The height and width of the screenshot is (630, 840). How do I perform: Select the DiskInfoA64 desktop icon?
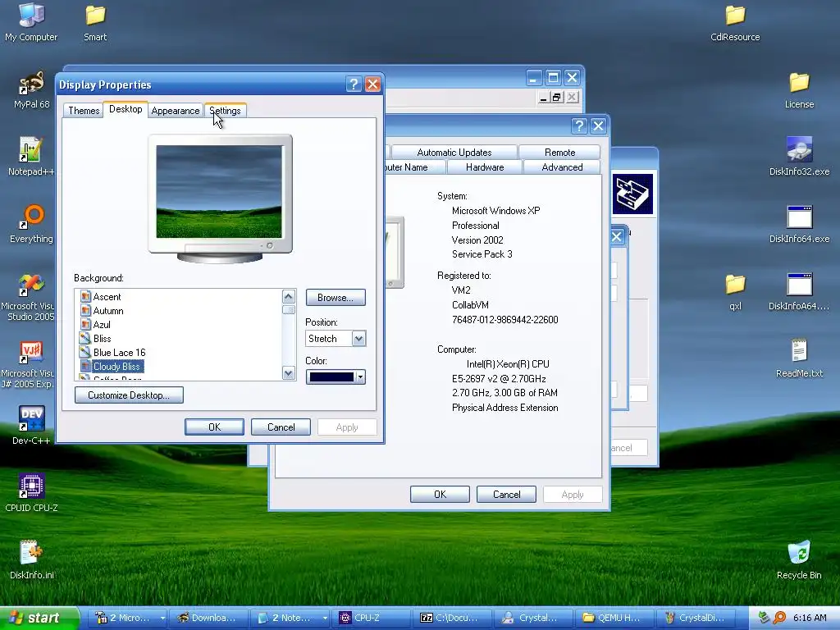tap(799, 291)
